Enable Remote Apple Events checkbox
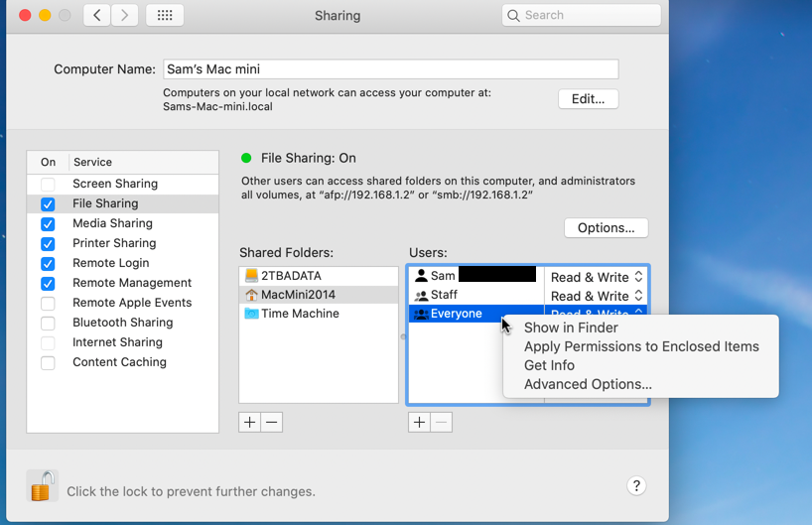Screen dimensions: 812x525 click(48, 304)
